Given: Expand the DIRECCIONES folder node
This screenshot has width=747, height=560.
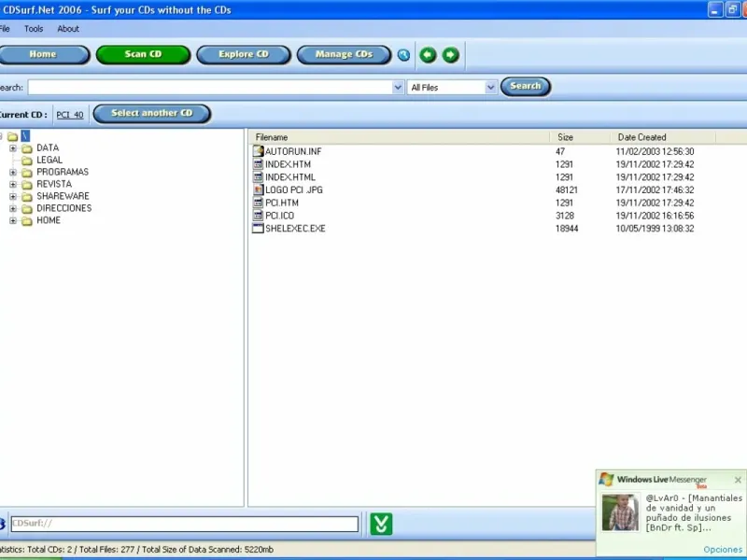Looking at the screenshot, I should click(x=13, y=208).
